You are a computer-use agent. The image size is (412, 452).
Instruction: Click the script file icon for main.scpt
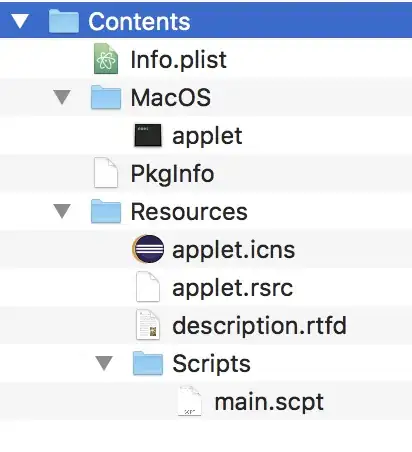tap(190, 401)
